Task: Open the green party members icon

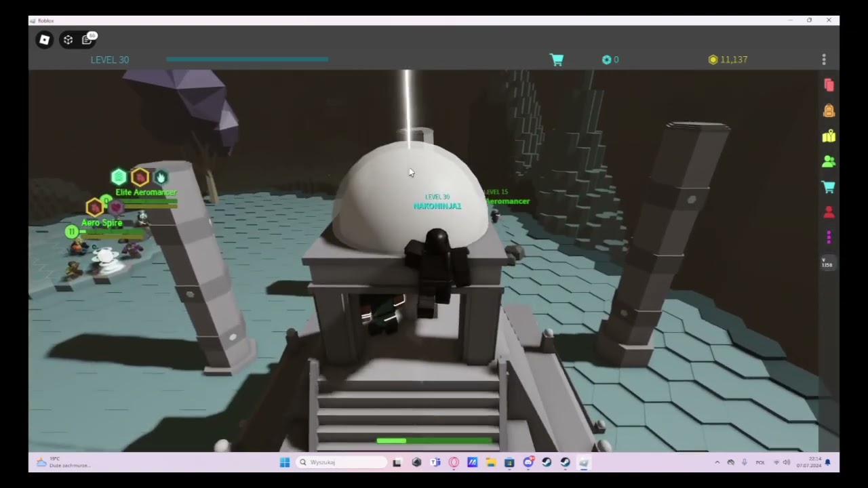Action: (x=829, y=161)
